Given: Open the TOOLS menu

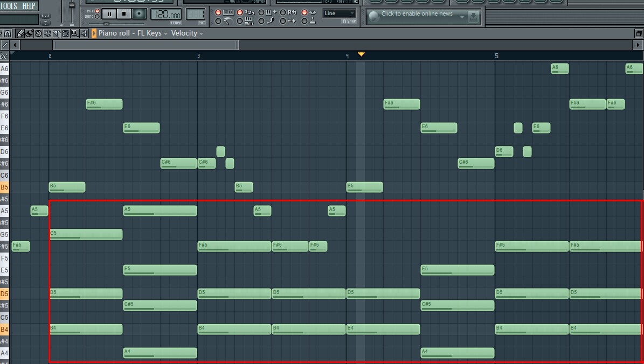Looking at the screenshot, I should (x=9, y=6).
